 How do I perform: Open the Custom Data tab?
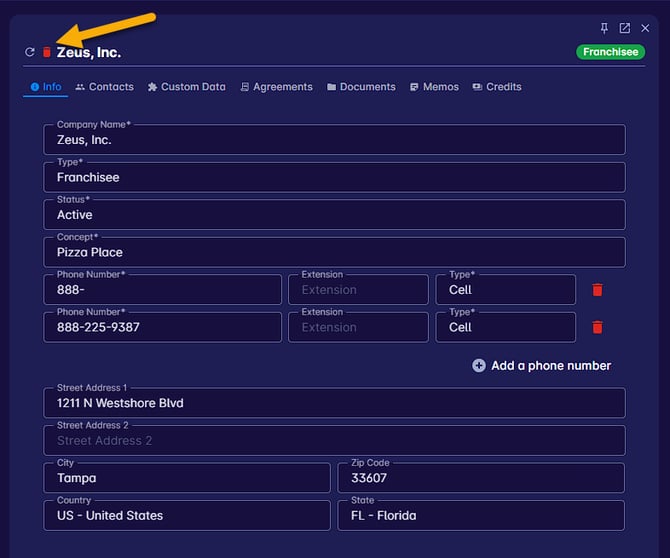[x=186, y=87]
